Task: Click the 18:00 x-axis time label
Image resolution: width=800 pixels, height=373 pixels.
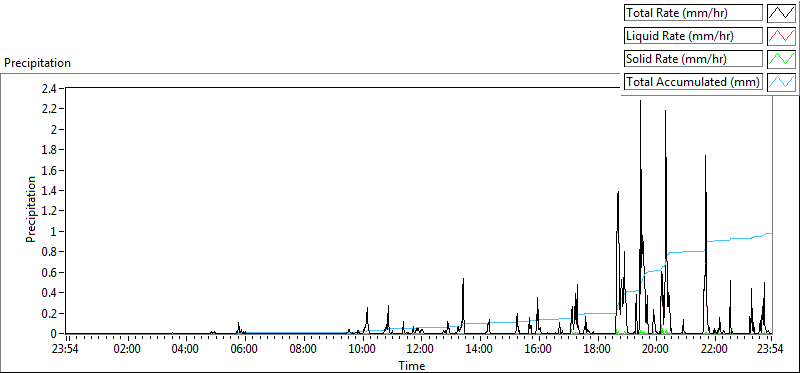Action: click(596, 350)
